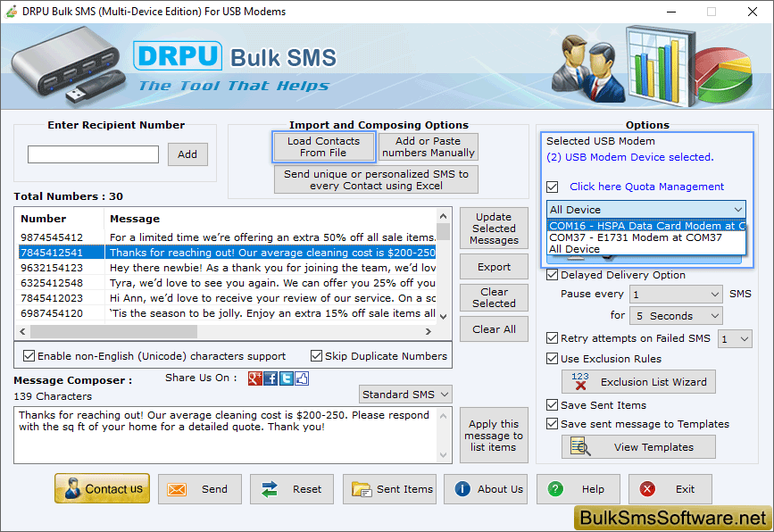Click the person icon on Contact us
This screenshot has height=532, width=774.
[x=72, y=488]
